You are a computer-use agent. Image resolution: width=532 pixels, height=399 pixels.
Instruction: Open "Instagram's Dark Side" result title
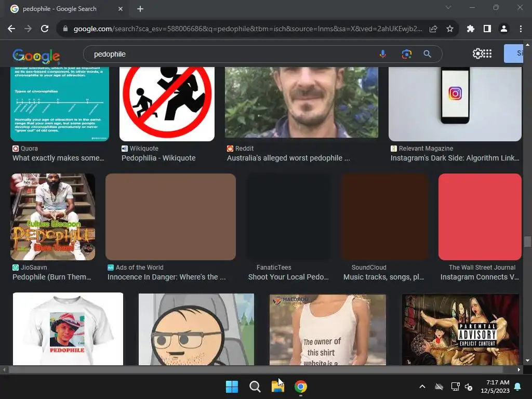point(455,158)
